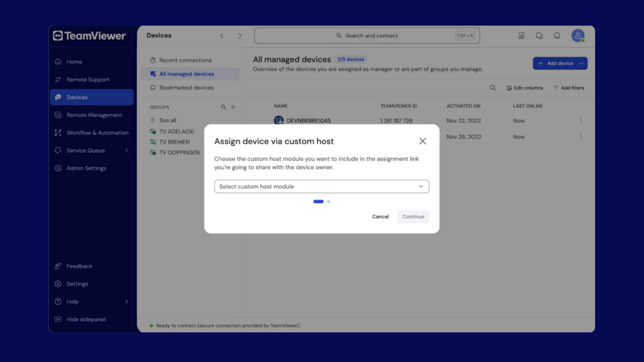The image size is (644, 362).
Task: Click the Ctrl + K shortcut badge
Action: [x=465, y=36]
